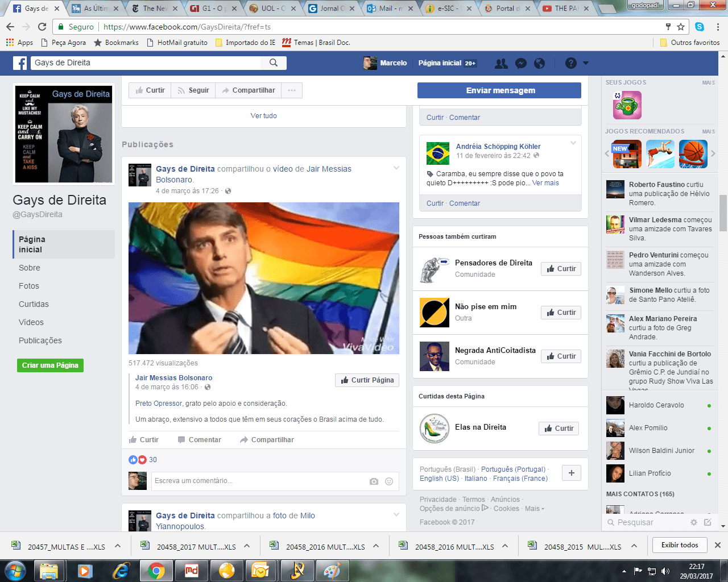Select Fotos in the left page menu

[29, 286]
